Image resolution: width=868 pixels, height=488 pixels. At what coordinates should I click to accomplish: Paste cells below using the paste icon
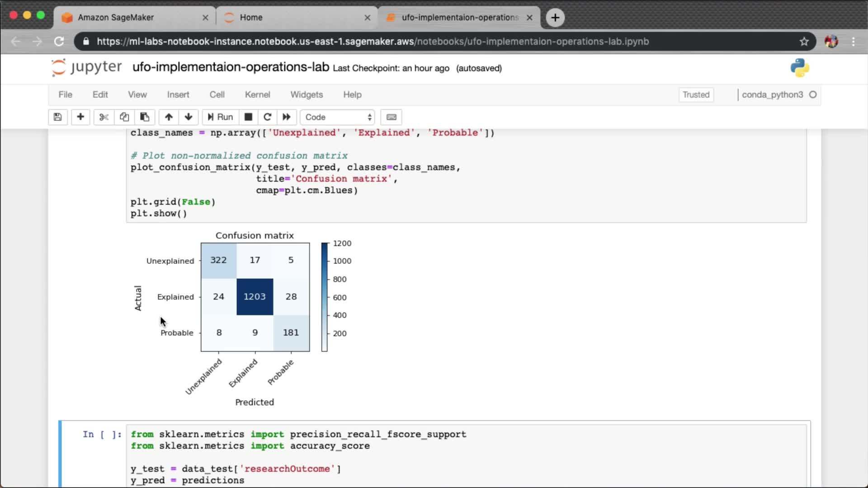point(145,117)
